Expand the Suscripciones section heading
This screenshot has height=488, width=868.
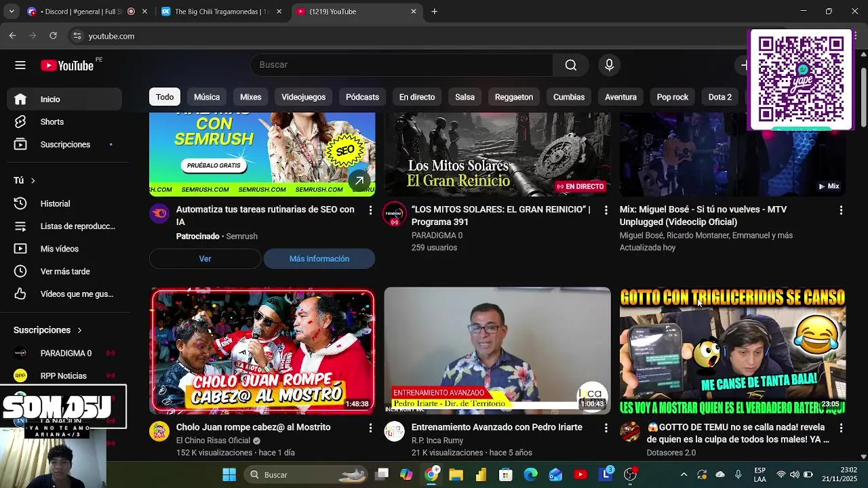point(47,330)
